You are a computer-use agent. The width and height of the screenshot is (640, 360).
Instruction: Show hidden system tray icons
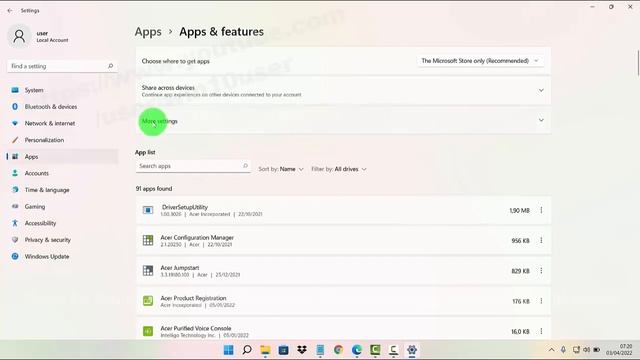coord(551,350)
